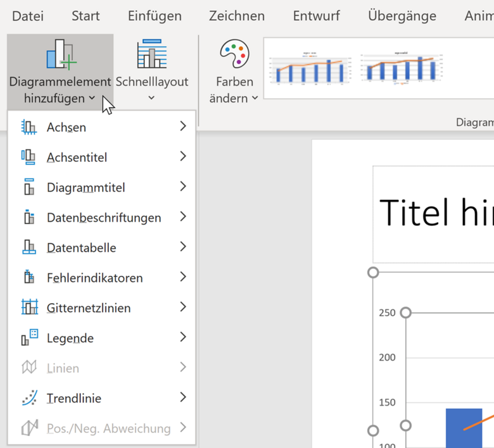Click the Trendlinie menu icon
Viewport: 494px width, 448px height.
[x=30, y=397]
